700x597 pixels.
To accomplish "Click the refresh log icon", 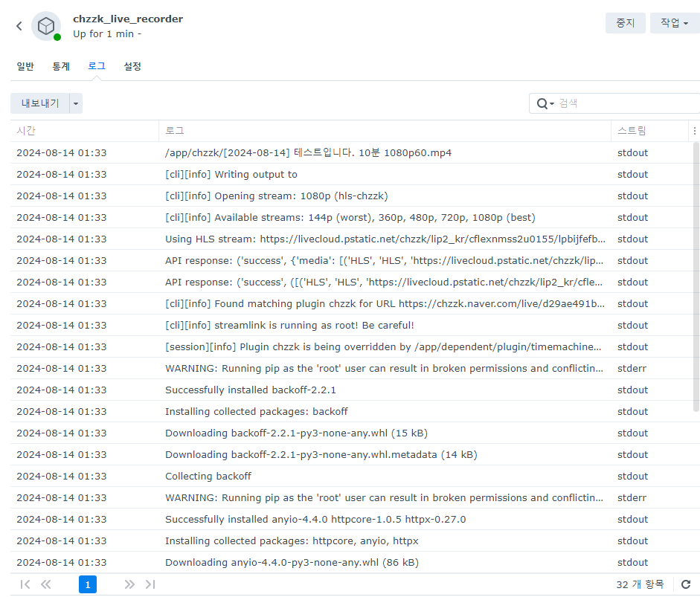I will pos(686,585).
